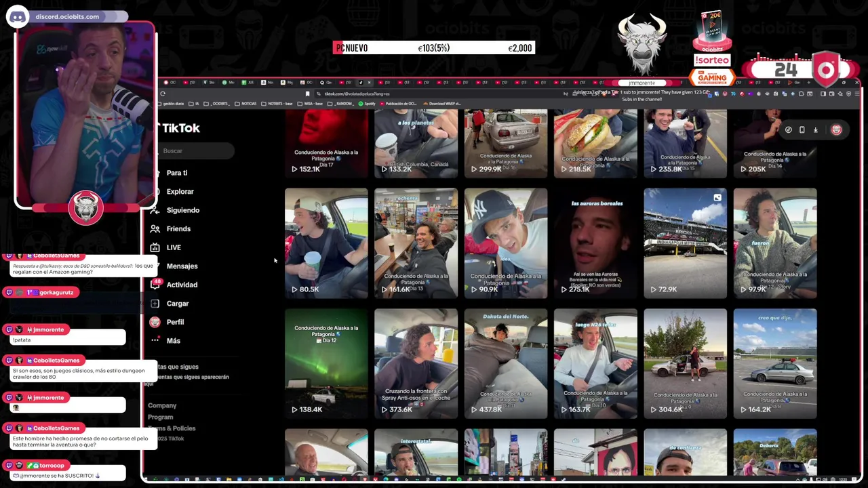Play the green aurora video, 138.4K views
Screen dimensions: 868x488
326,363
